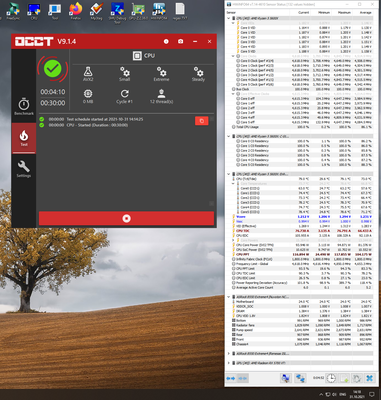Click the OCCT screenshot camera icon

point(180,41)
